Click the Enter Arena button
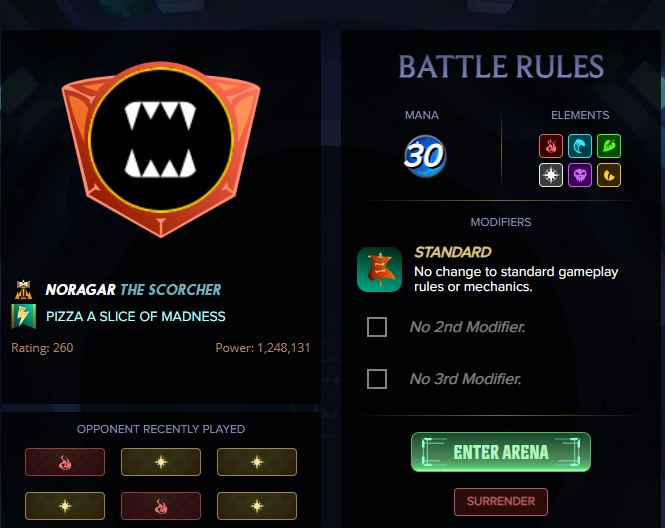 coord(500,452)
